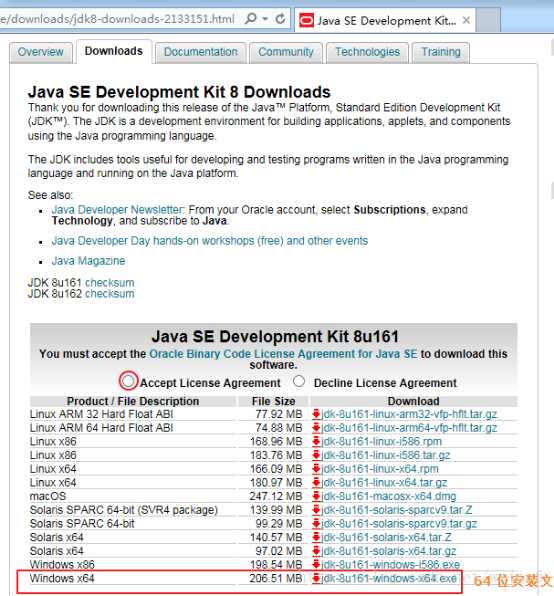Screen dimensions: 554x596
Task: Open the address bar dropdown arrow
Action: tap(266, 19)
